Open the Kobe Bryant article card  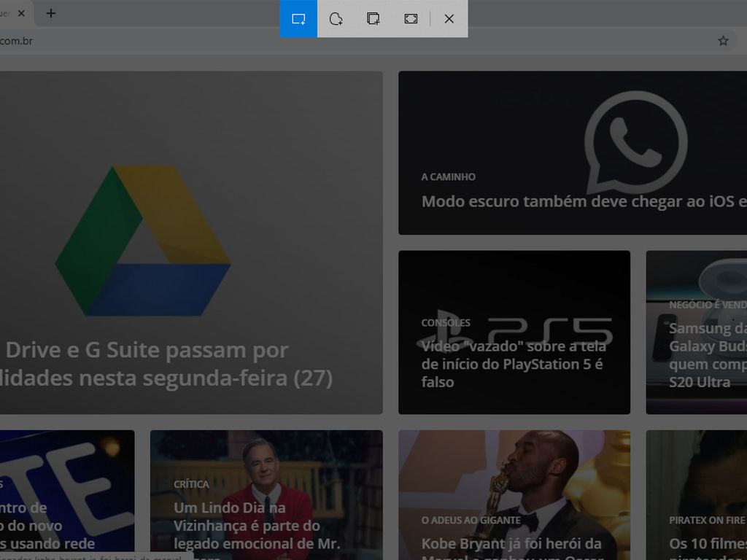click(x=514, y=495)
